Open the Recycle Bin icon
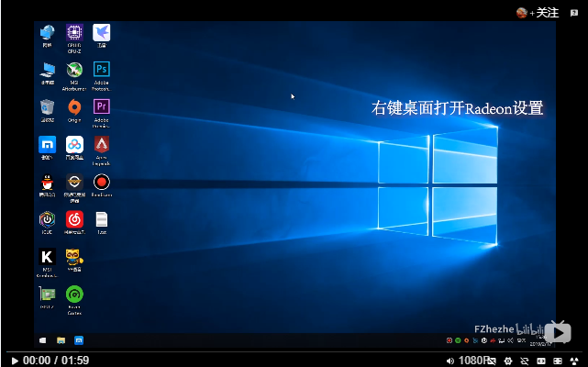The height and width of the screenshot is (367, 588). tap(48, 111)
